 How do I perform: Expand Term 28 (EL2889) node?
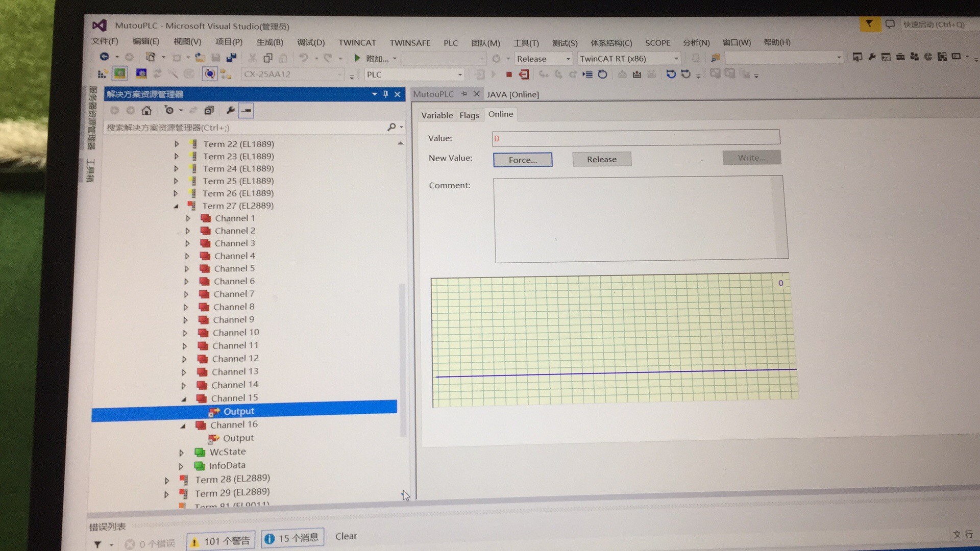167,481
